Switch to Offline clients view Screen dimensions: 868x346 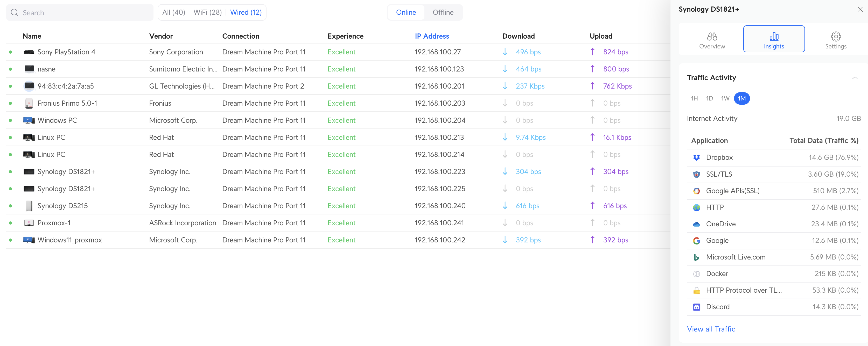(x=443, y=12)
